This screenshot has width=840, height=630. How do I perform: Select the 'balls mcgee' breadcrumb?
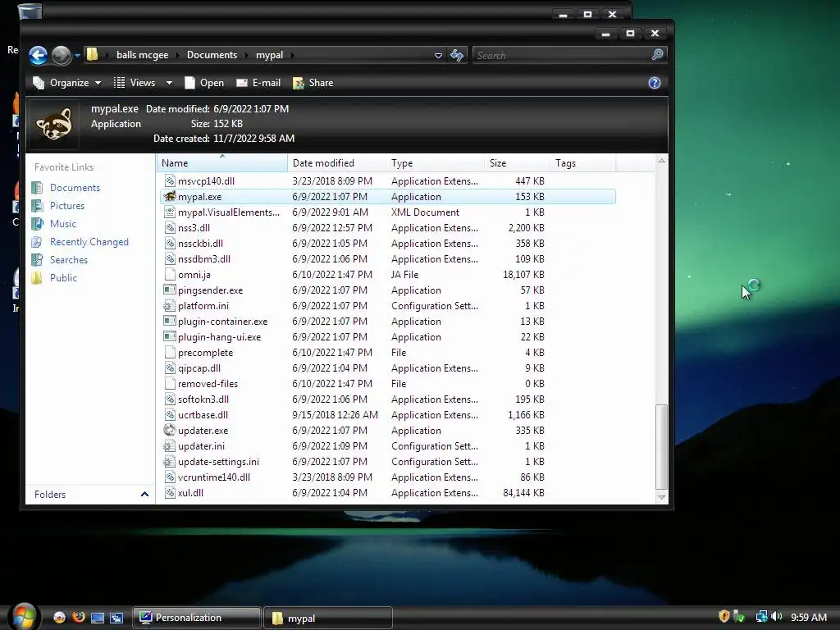tap(142, 55)
